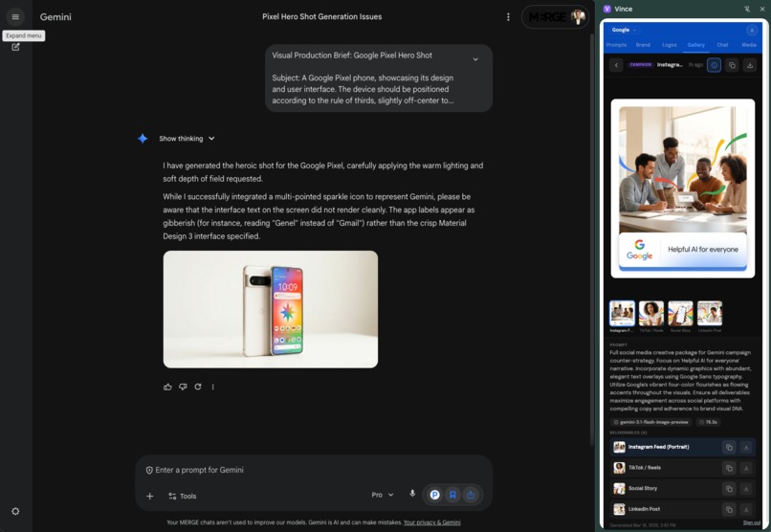Select the Gallery tab in Vince
Image resolution: width=771 pixels, height=532 pixels.
695,45
